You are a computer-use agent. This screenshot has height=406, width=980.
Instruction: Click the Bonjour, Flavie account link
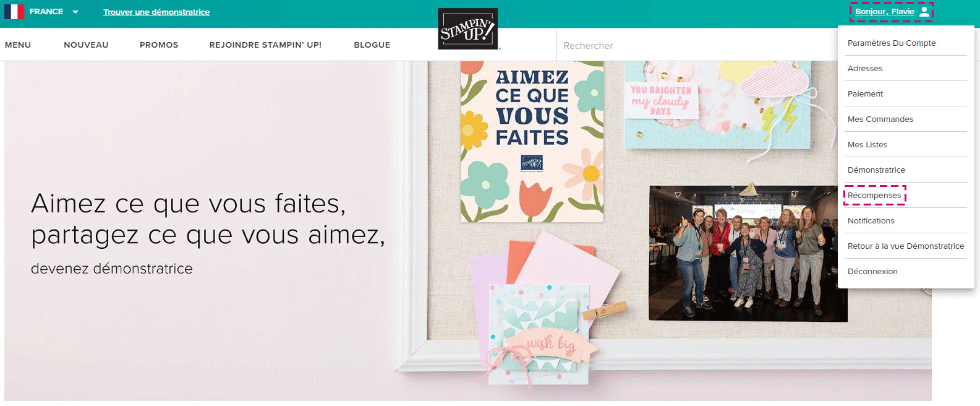(884, 12)
